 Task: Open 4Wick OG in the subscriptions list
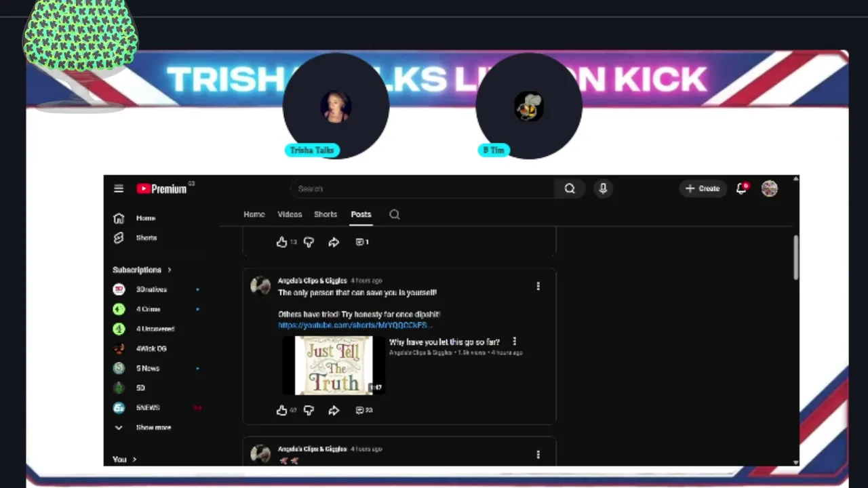151,348
